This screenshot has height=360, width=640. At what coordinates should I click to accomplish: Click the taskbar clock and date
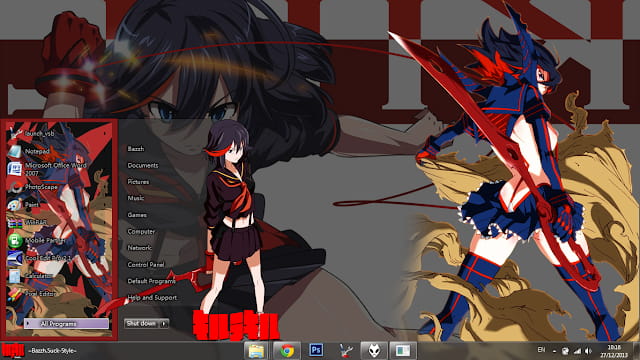click(614, 351)
